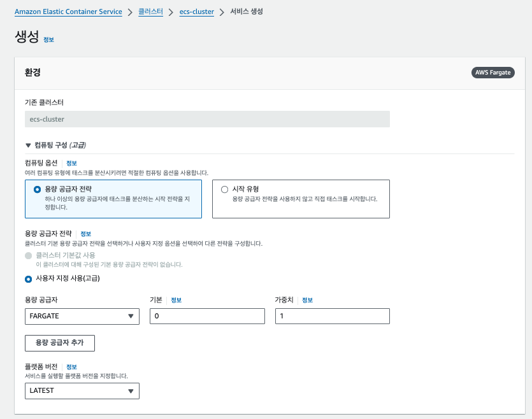Open ecs-cluster breadcrumb link
532x419 pixels.
(x=197, y=11)
